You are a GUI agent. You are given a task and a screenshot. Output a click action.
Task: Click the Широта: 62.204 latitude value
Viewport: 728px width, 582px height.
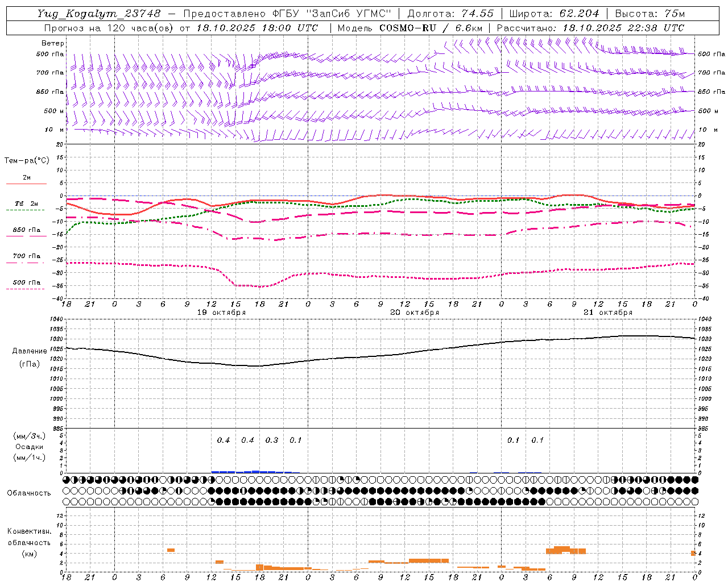[554, 14]
